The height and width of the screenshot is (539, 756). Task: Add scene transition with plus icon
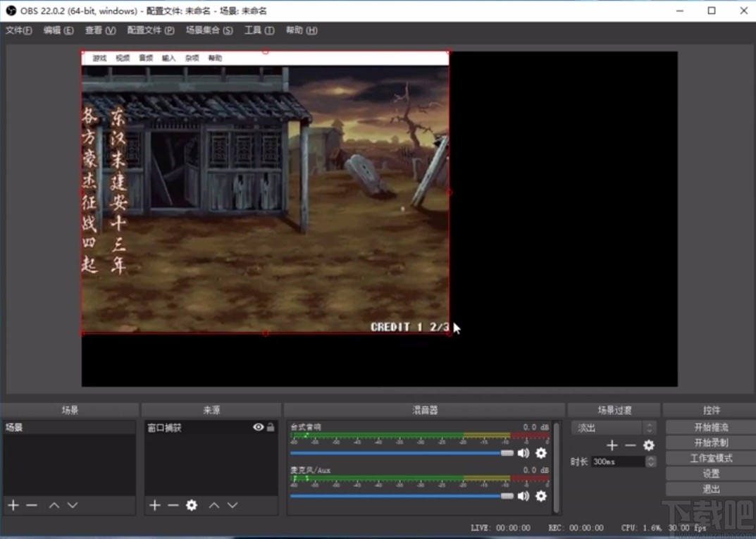612,445
